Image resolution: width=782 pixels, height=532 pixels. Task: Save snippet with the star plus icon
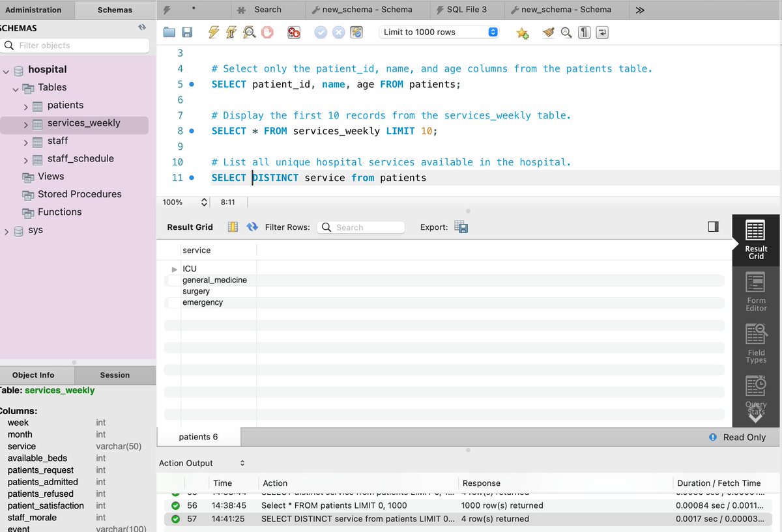[522, 32]
